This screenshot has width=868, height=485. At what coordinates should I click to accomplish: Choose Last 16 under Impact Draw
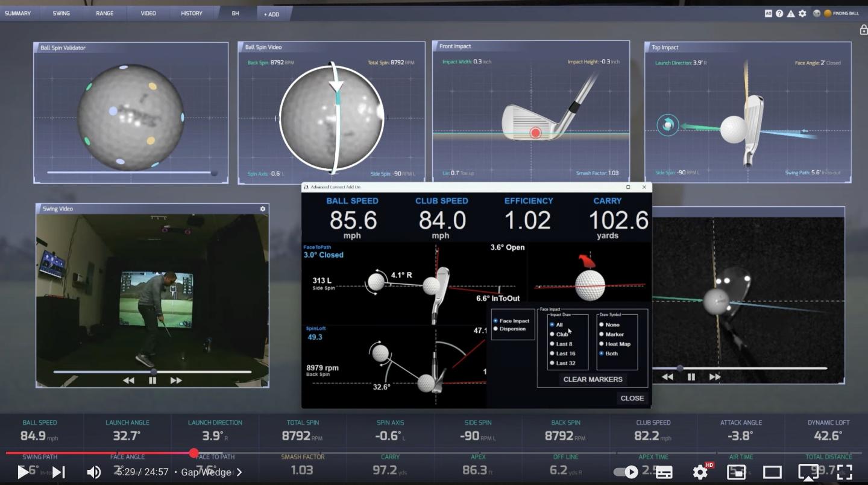click(x=552, y=353)
